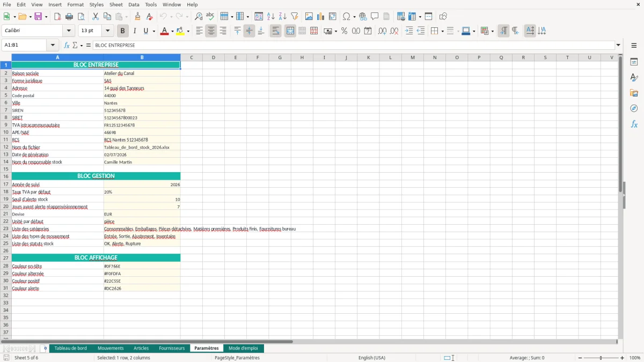Viewport: 644px width, 362px height.
Task: Open the Save button dropdown arrow
Action: pyautogui.click(x=46, y=17)
